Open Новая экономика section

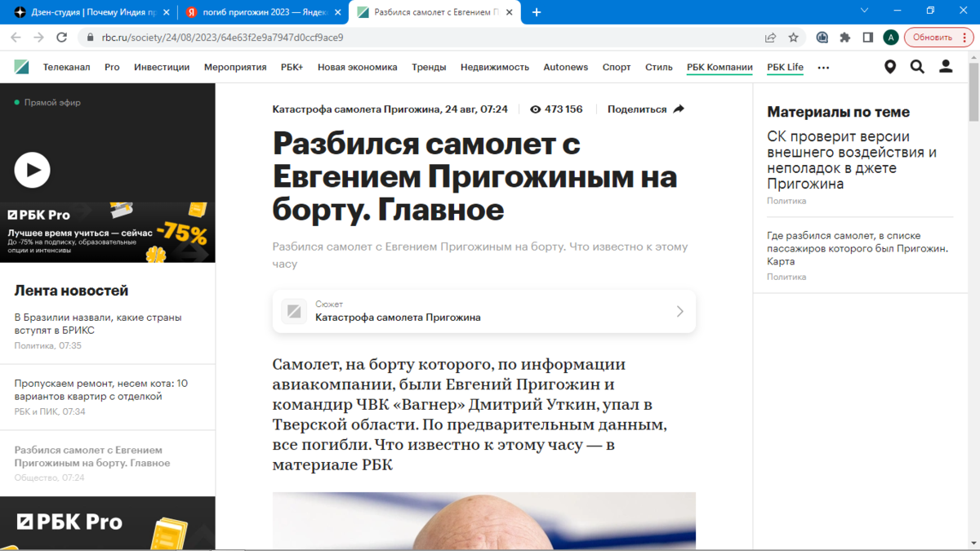point(358,67)
